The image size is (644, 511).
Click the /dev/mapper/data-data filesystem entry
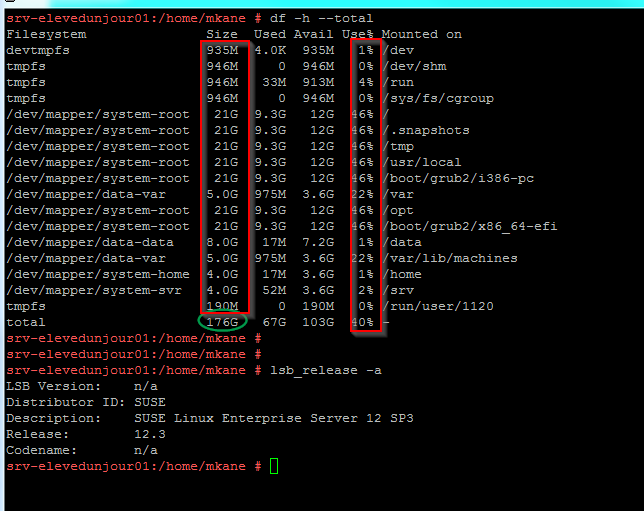[92, 242]
